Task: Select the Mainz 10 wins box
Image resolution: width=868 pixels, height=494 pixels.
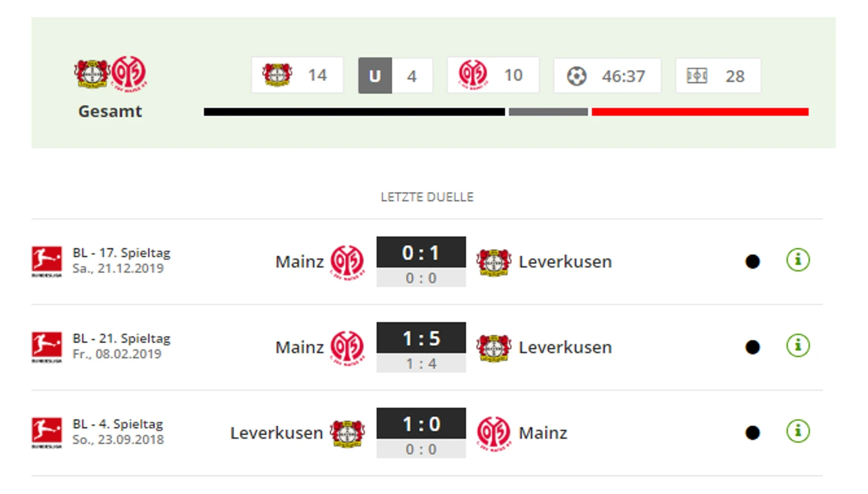Action: (x=493, y=75)
